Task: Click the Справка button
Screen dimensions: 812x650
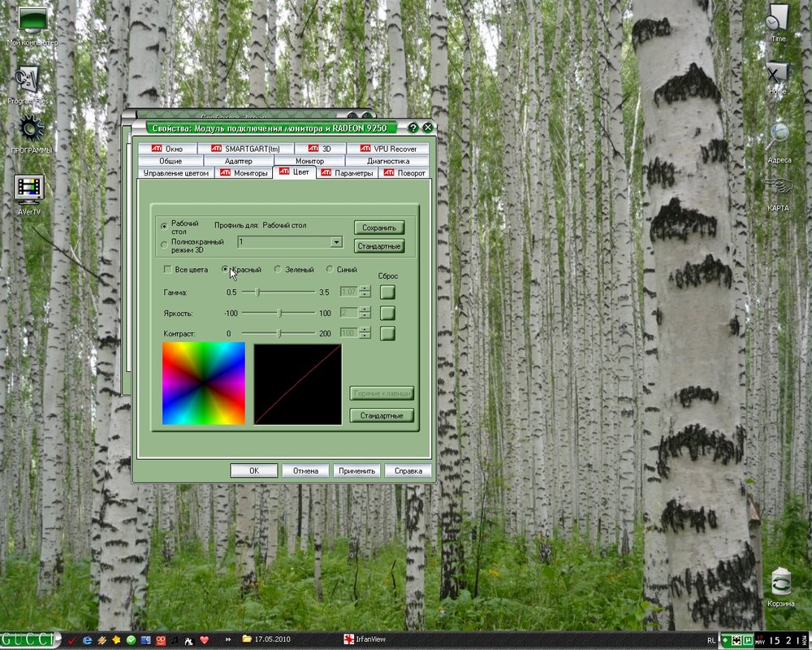Action: pyautogui.click(x=408, y=470)
